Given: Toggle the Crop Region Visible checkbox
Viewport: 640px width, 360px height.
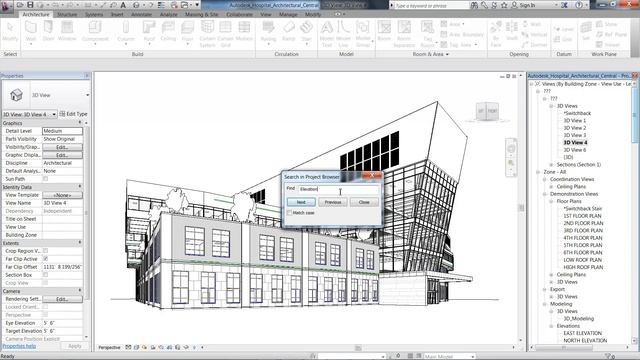Looking at the screenshot, I should tap(45, 251).
